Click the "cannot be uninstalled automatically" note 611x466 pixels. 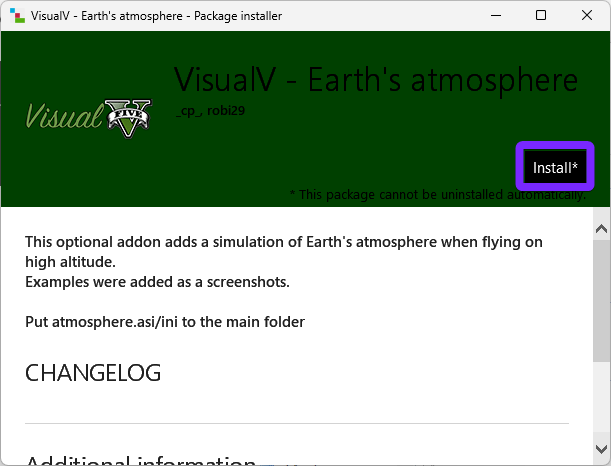tap(438, 194)
